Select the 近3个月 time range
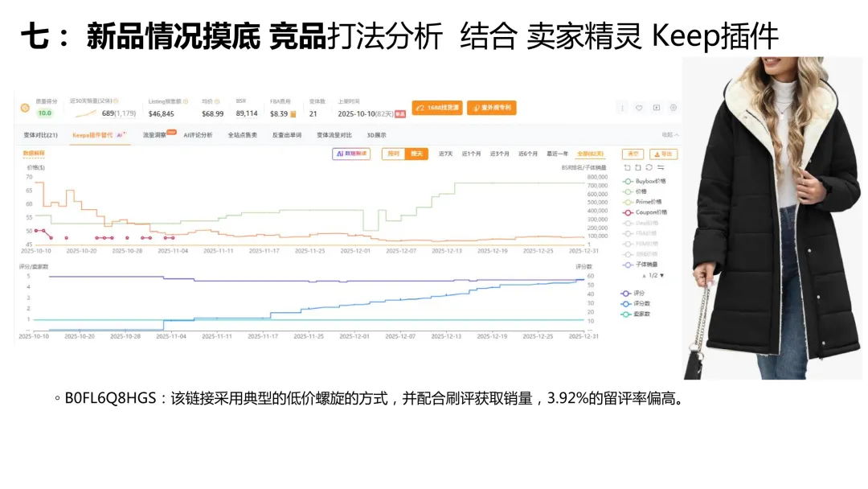 click(x=499, y=154)
